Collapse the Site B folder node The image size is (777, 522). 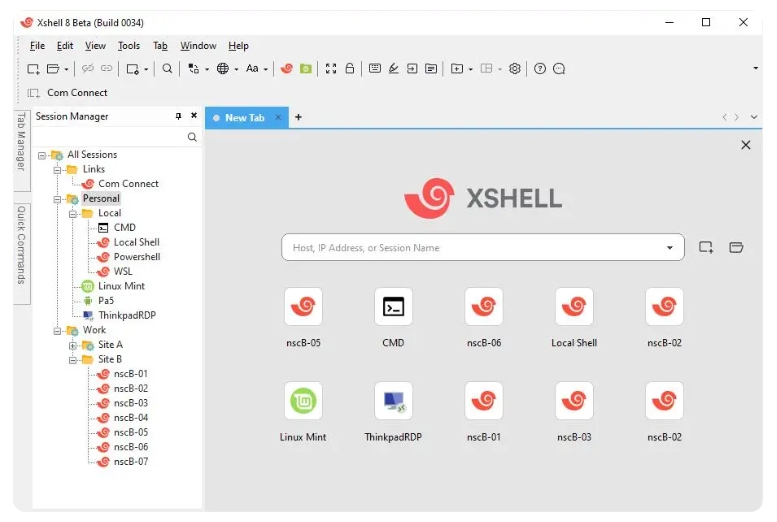tap(73, 360)
